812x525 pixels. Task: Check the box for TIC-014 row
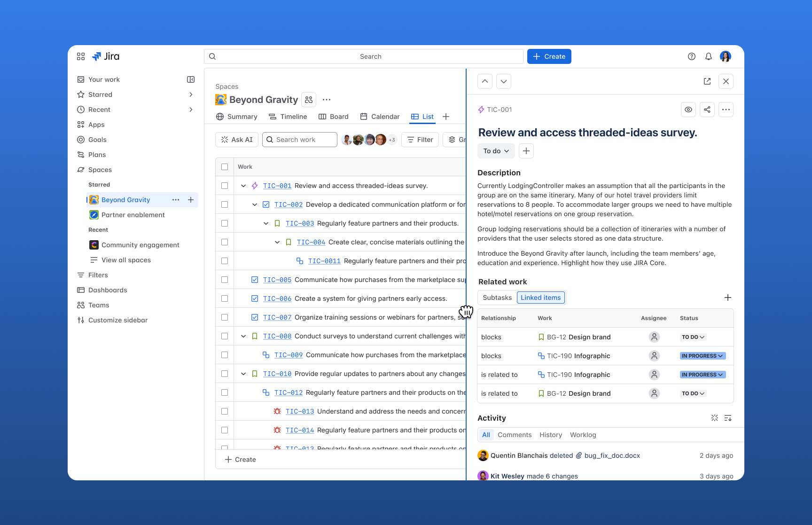pos(225,430)
